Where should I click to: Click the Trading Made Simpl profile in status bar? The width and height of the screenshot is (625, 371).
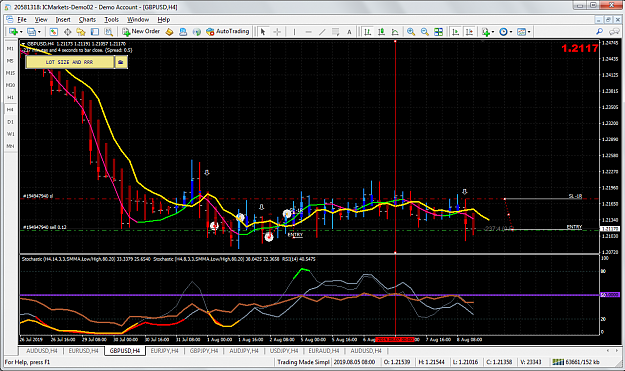(x=303, y=362)
